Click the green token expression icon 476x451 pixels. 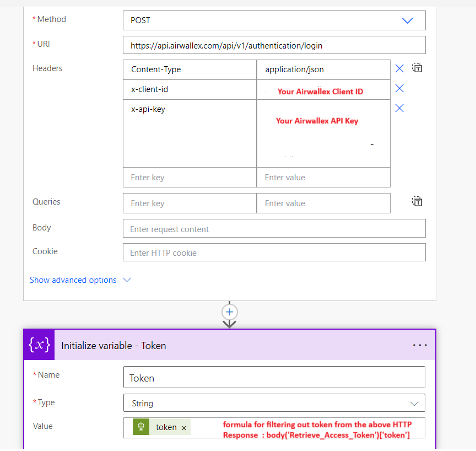click(141, 427)
